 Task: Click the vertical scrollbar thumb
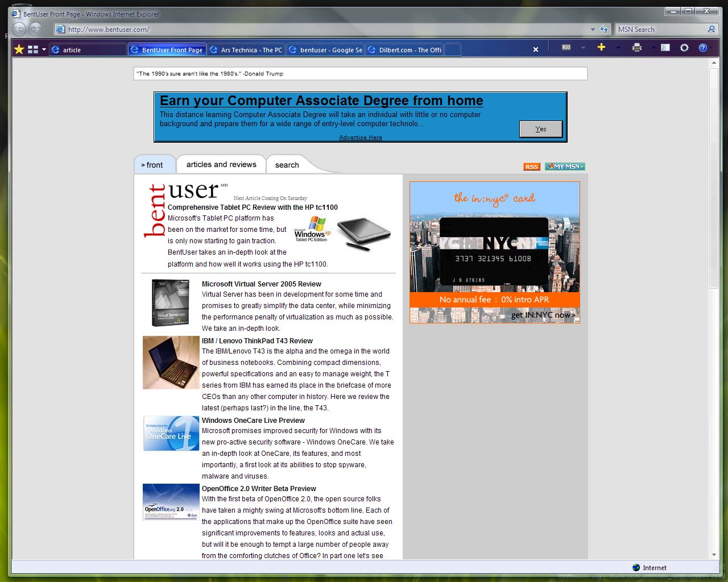click(x=714, y=179)
